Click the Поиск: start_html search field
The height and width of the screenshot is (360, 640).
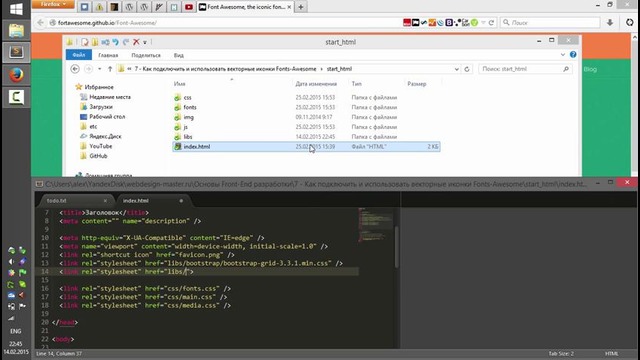tap(526, 69)
